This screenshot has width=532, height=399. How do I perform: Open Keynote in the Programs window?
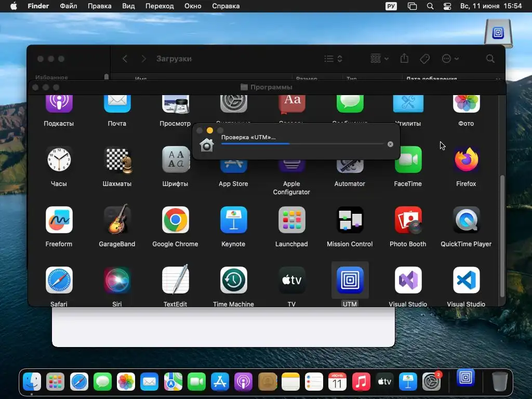(x=233, y=220)
